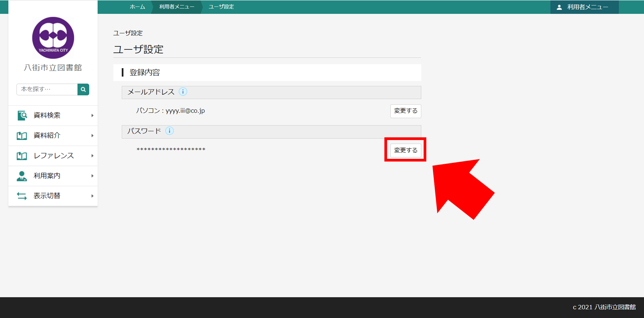Open info icon beside メールアドレス
644x318 pixels.
click(x=183, y=92)
